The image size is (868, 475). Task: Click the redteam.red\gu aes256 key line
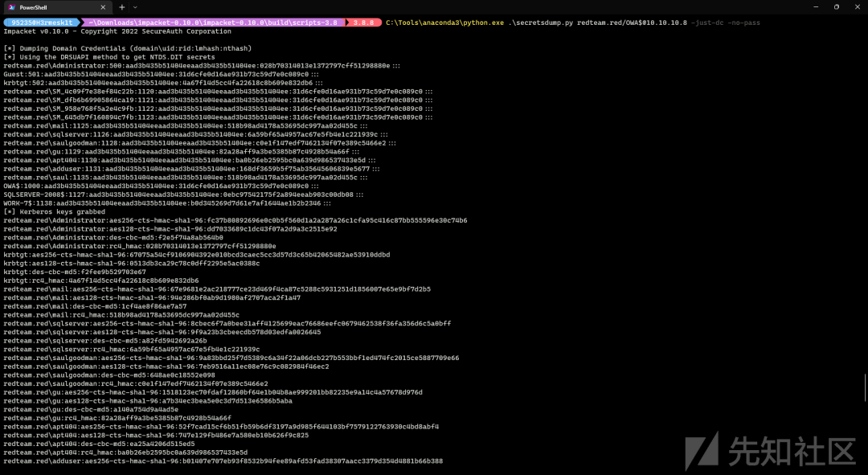(x=213, y=392)
